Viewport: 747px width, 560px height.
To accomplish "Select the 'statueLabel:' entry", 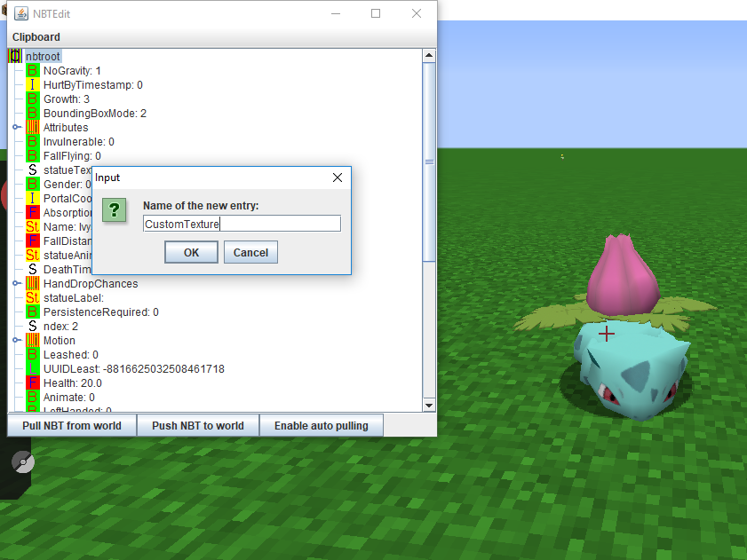I will coord(74,297).
